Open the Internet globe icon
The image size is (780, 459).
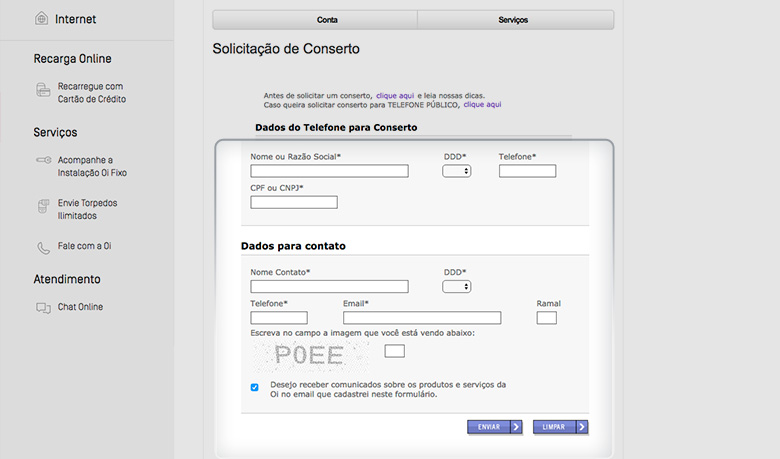[x=41, y=19]
